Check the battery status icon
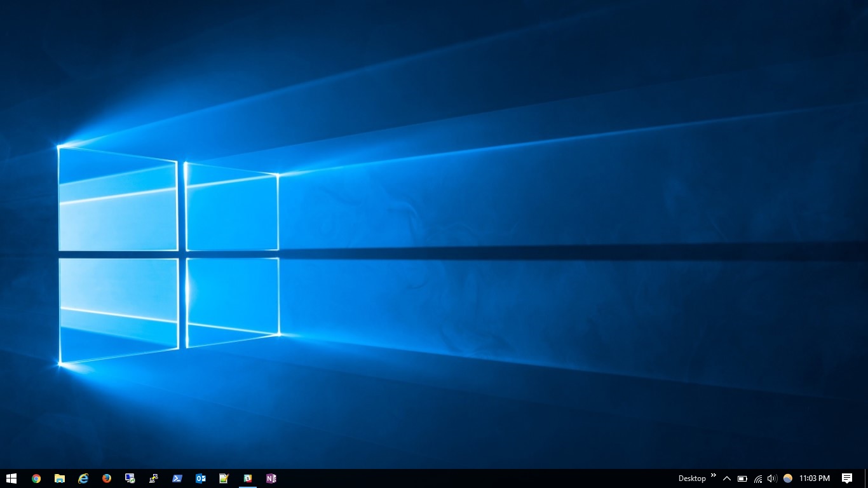The height and width of the screenshot is (488, 868). 742,478
